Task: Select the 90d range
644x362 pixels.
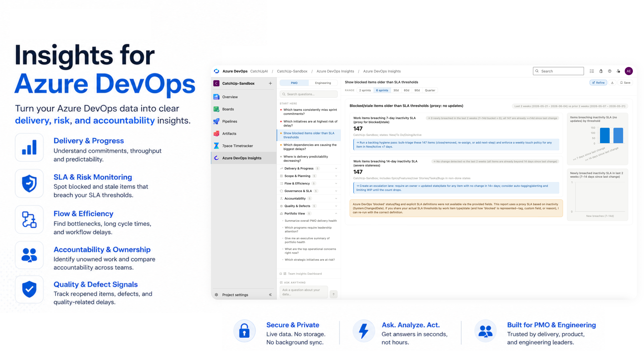Action: 417,90
